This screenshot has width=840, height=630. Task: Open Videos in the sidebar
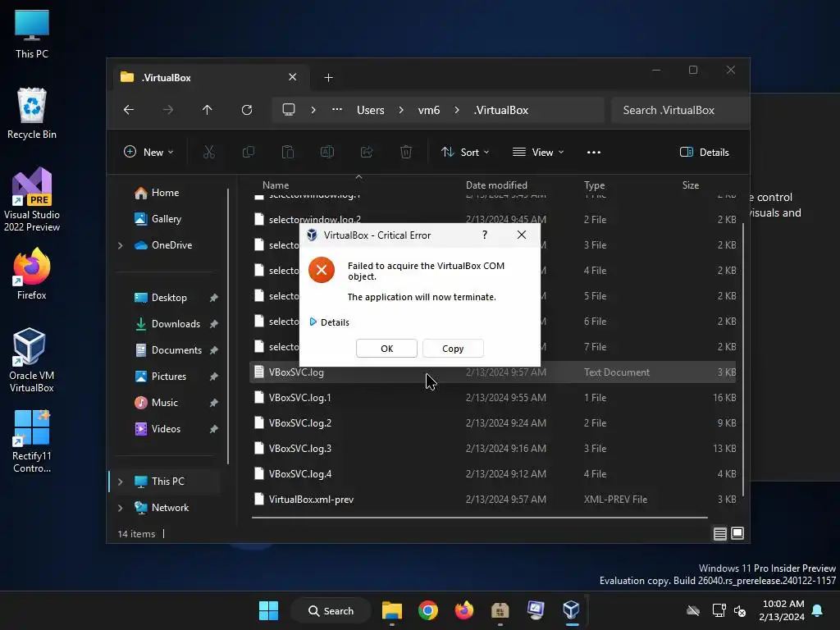coord(166,428)
